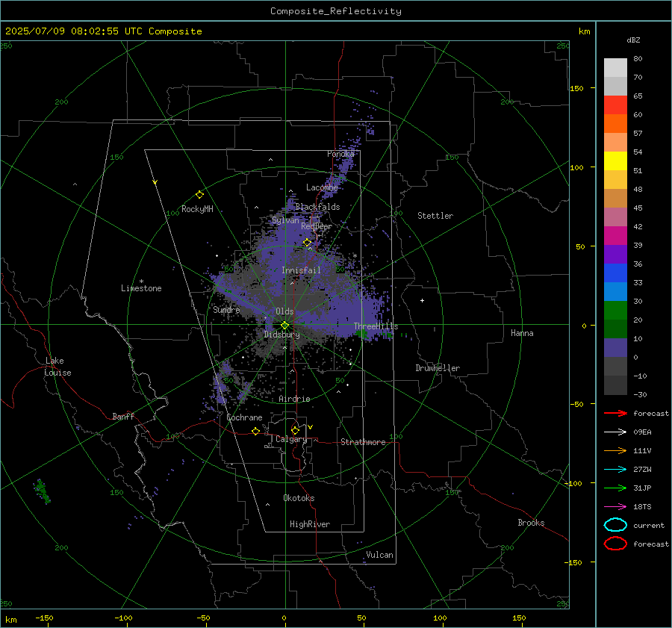Click the Calgary city label

pos(291,439)
